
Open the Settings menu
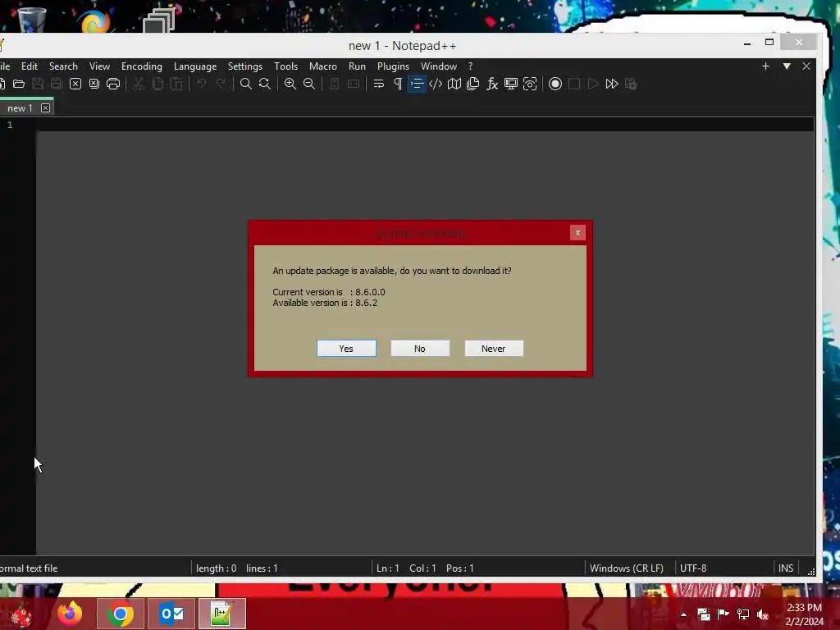point(244,66)
